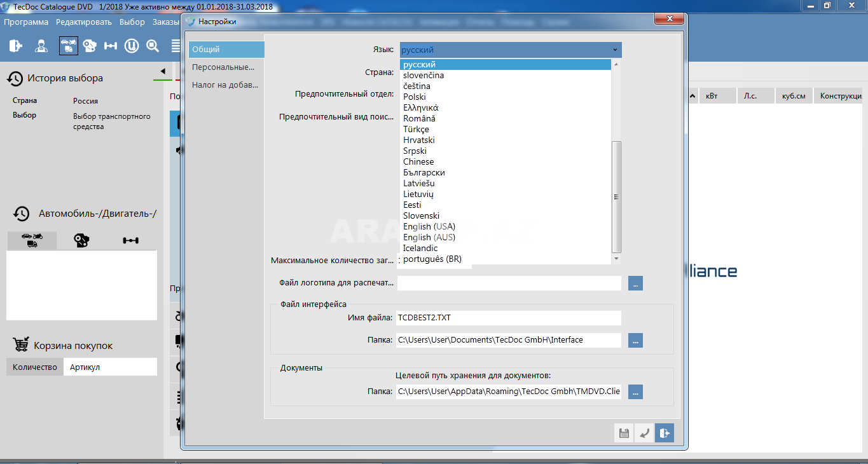
Task: Select the vehicle search toolbar icon
Action: (x=69, y=46)
